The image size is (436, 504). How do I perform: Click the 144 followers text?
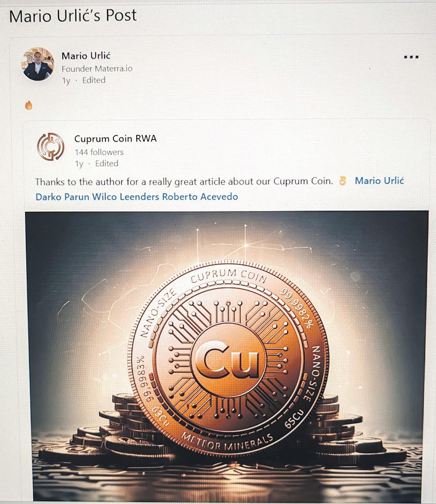[x=99, y=152]
